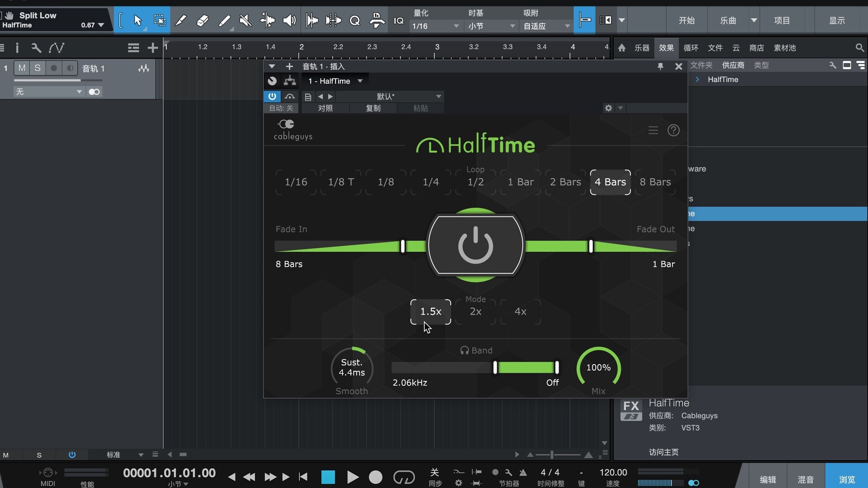Show the automation curve icon
The height and width of the screenshot is (488, 868).
coord(57,47)
